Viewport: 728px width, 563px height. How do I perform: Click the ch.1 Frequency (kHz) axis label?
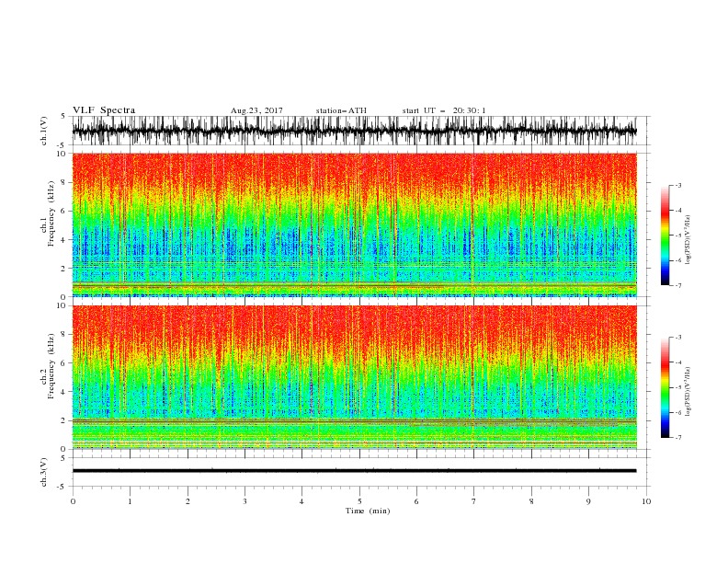[48, 214]
